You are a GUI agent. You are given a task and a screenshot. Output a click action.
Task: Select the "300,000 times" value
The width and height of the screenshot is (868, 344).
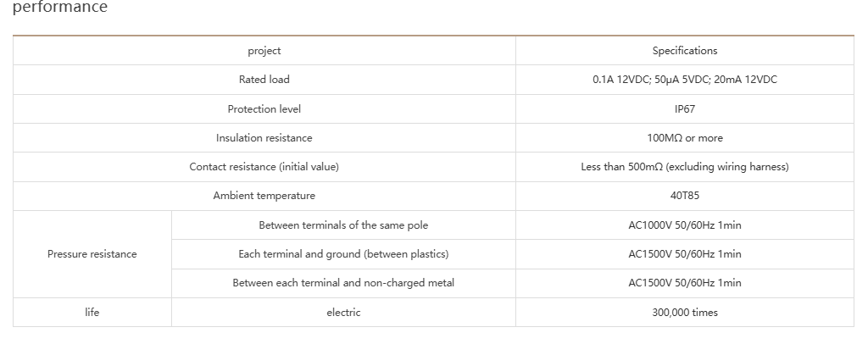pos(684,313)
